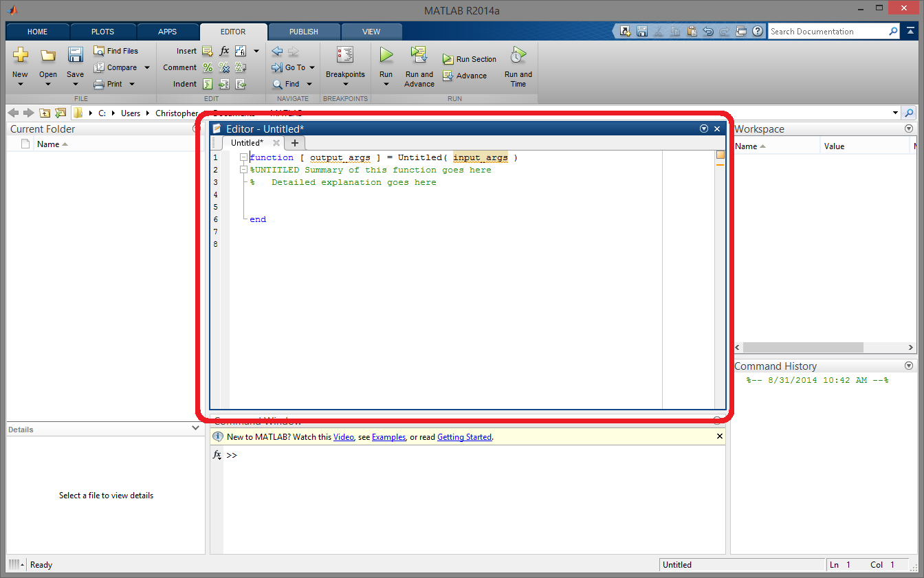This screenshot has height=578, width=924.
Task: Click the Help question mark icon
Action: point(757,31)
